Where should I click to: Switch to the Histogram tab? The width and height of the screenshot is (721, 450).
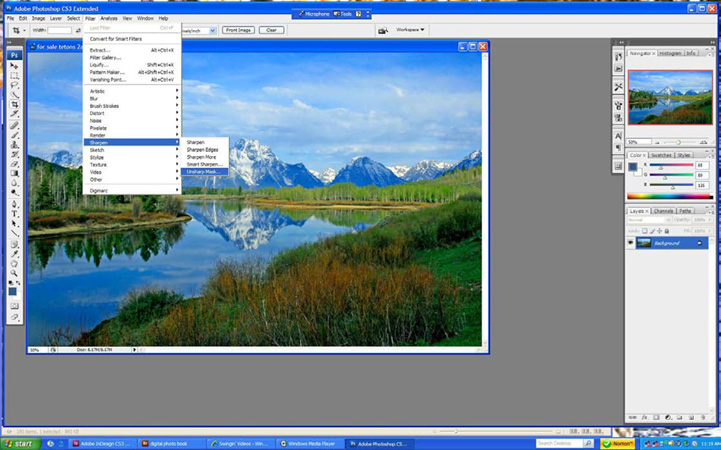tap(669, 53)
